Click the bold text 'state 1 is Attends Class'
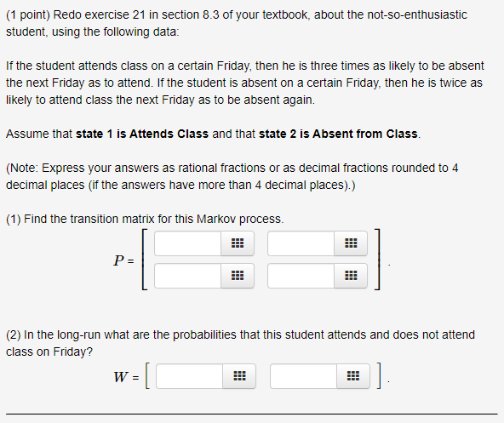This screenshot has height=423, width=504. coord(142,134)
